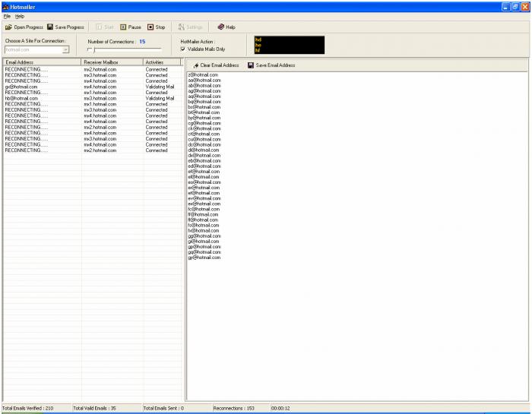Screen dimensions: 532x414
Task: Open the site connection dropdown arrow
Action: [x=65, y=50]
